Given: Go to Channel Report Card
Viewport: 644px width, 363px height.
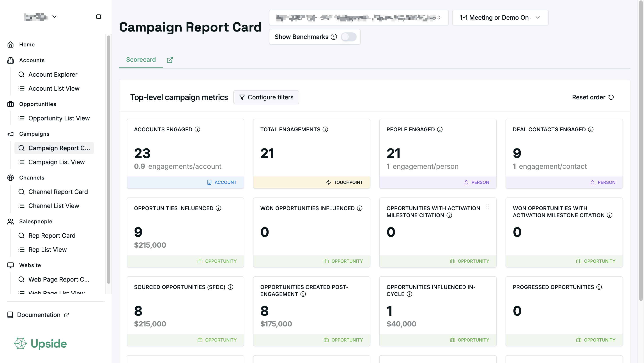Looking at the screenshot, I should (x=58, y=192).
